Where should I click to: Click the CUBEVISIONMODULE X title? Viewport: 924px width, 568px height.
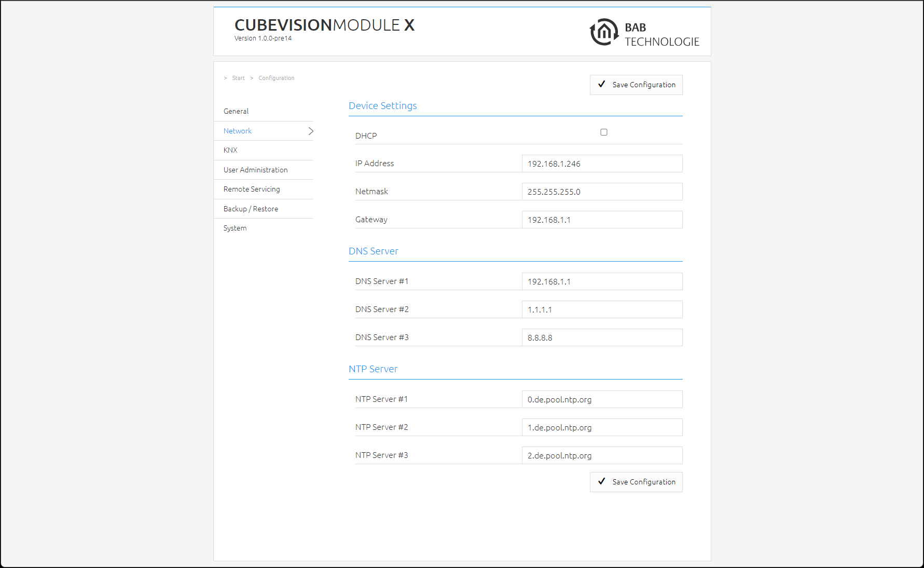coord(325,25)
